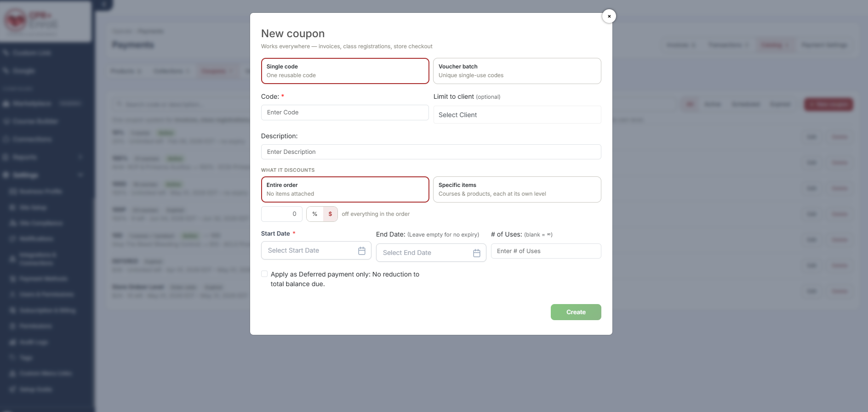Click the discount amount field
Image resolution: width=868 pixels, height=412 pixels.
[282, 214]
